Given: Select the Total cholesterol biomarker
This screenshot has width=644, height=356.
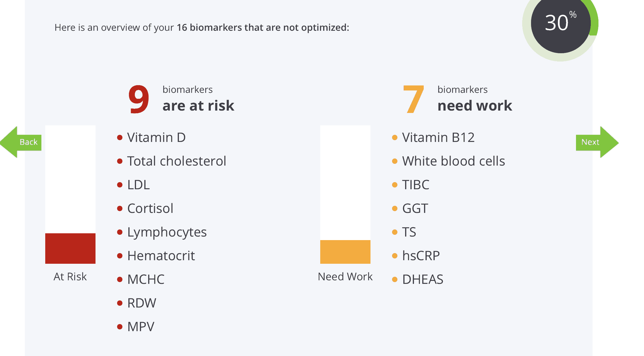Looking at the screenshot, I should (x=177, y=161).
